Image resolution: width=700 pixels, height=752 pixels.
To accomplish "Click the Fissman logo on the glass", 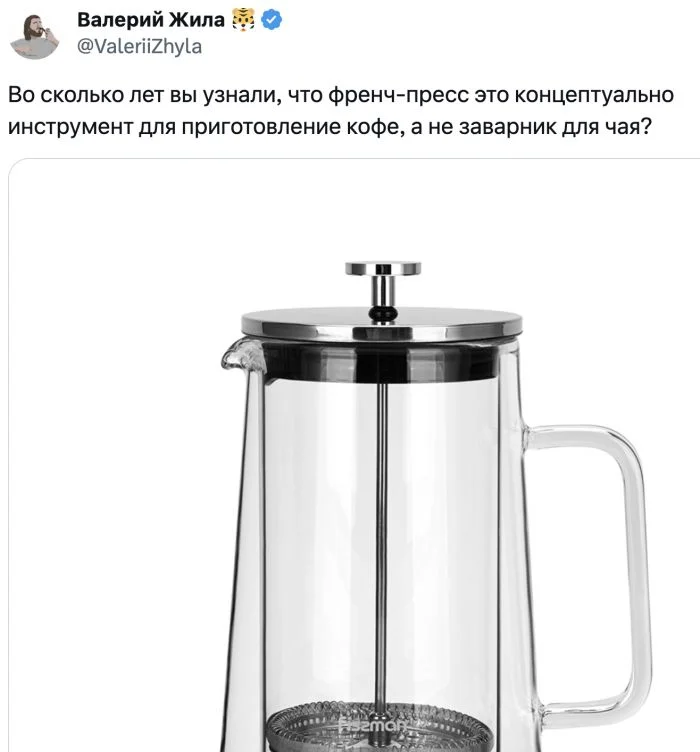I will pyautogui.click(x=373, y=726).
